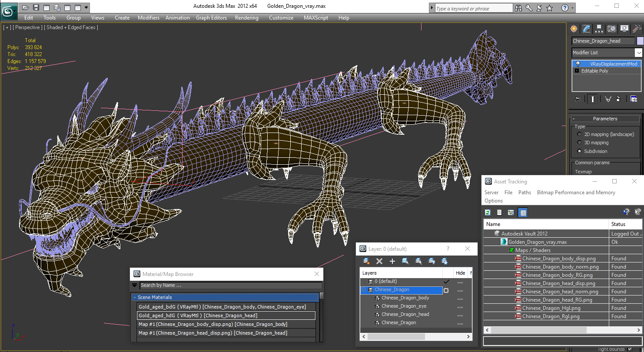Screen dimensions: 644x352
Task: Click the Save File floppy icon
Action: click(36, 7)
